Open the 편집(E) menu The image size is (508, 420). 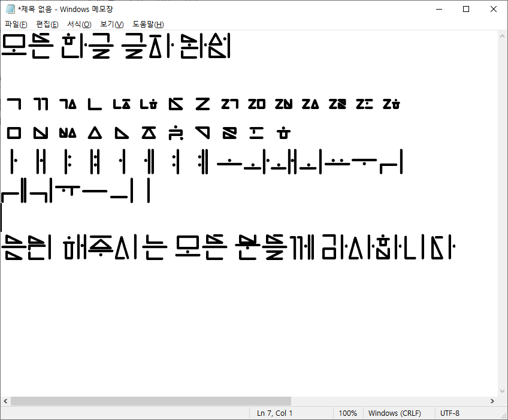pyautogui.click(x=47, y=24)
